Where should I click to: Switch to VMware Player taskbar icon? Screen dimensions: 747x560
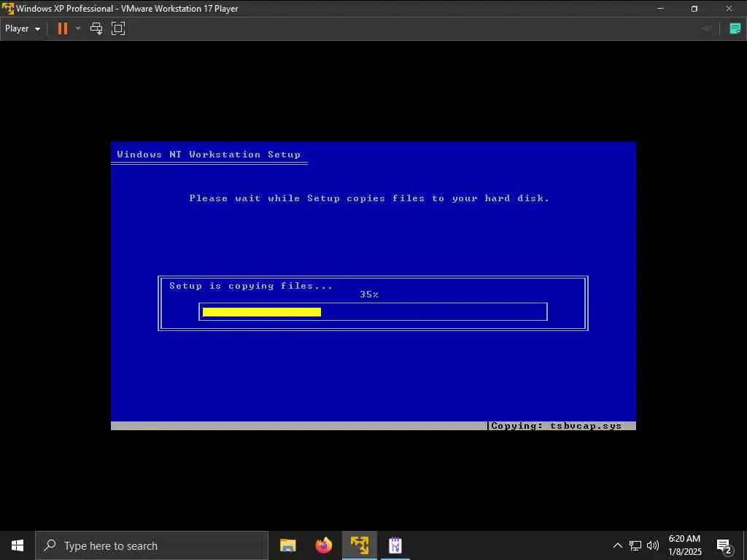point(360,545)
